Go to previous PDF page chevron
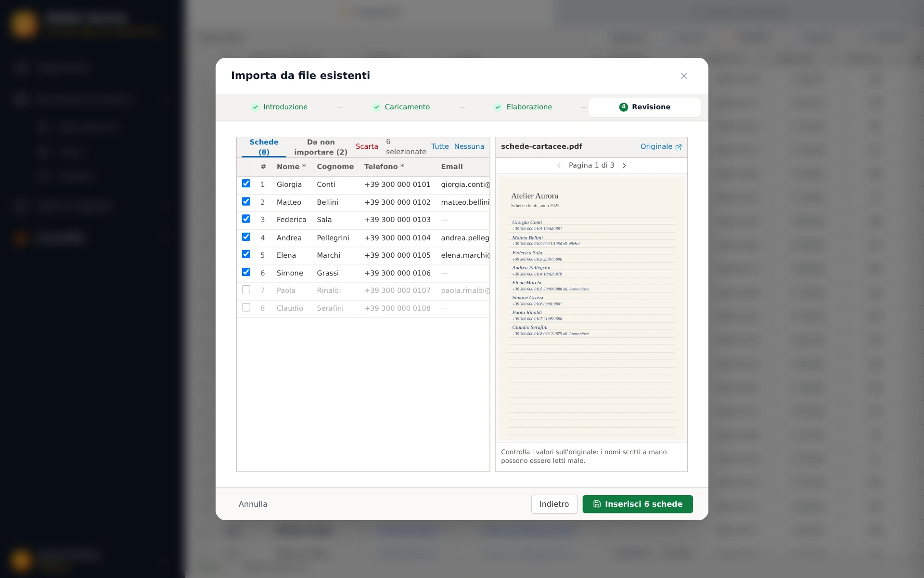924x578 pixels. pos(559,166)
